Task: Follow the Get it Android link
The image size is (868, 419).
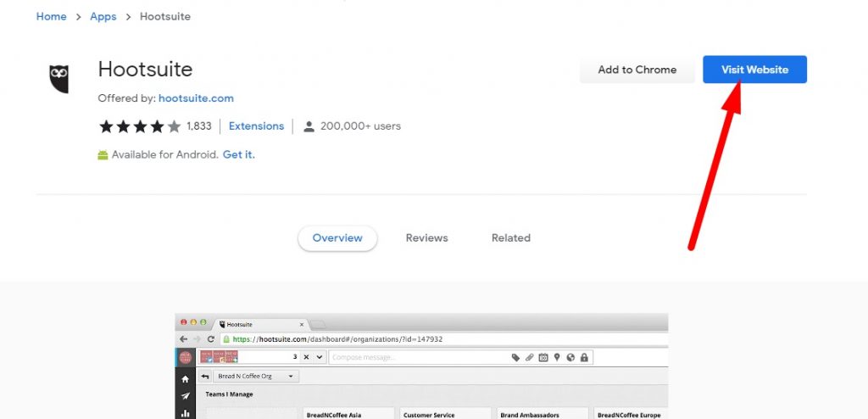Action: pyautogui.click(x=238, y=154)
